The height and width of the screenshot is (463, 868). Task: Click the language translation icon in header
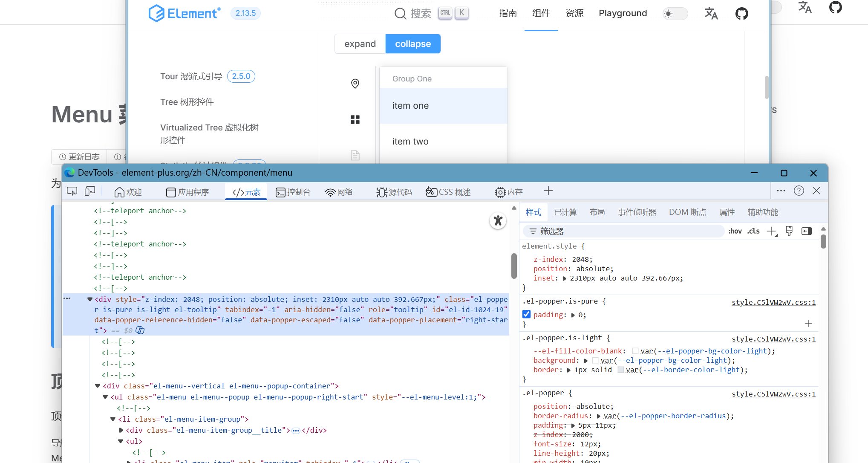pyautogui.click(x=711, y=14)
